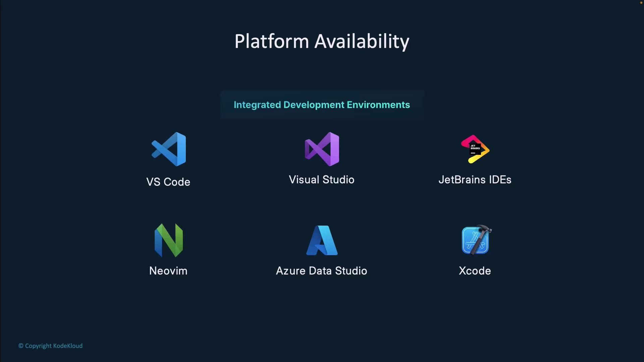Select the purple Visual Studio logo

coord(322,149)
